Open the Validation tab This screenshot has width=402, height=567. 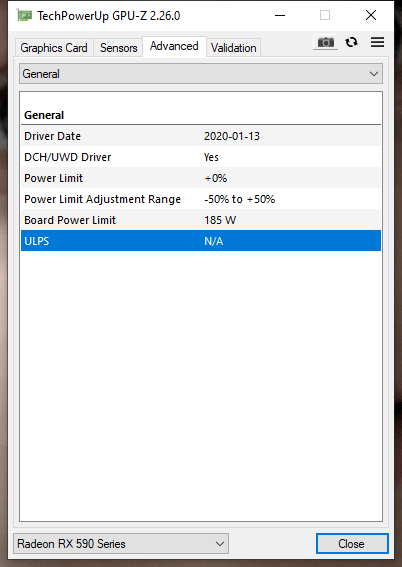click(234, 48)
